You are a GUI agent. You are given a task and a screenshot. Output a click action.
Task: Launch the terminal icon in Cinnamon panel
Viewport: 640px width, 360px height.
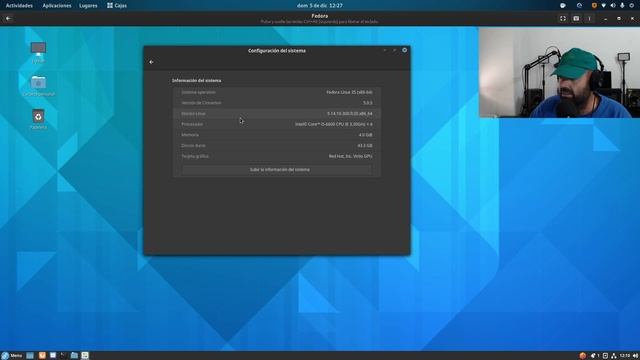pyautogui.click(x=63, y=356)
